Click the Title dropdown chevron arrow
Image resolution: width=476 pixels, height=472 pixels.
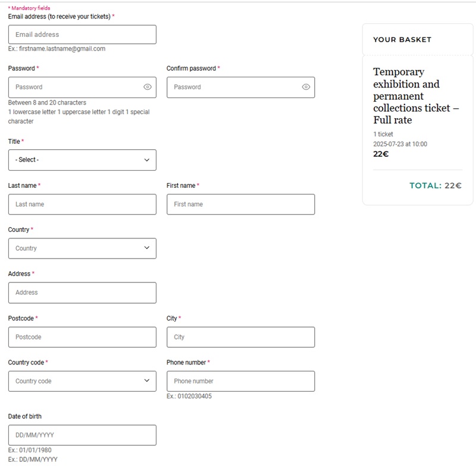coord(147,160)
